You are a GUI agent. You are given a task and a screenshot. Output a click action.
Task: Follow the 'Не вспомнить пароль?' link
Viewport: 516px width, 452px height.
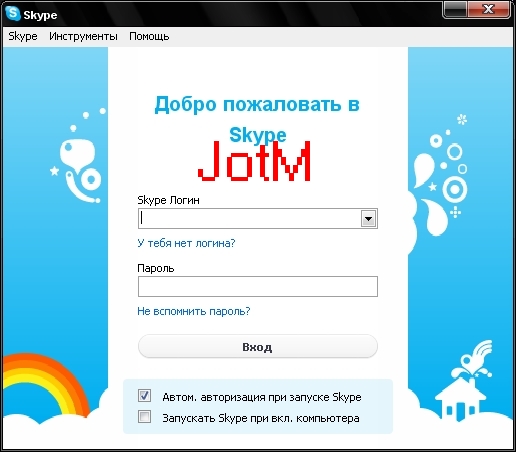(x=194, y=311)
